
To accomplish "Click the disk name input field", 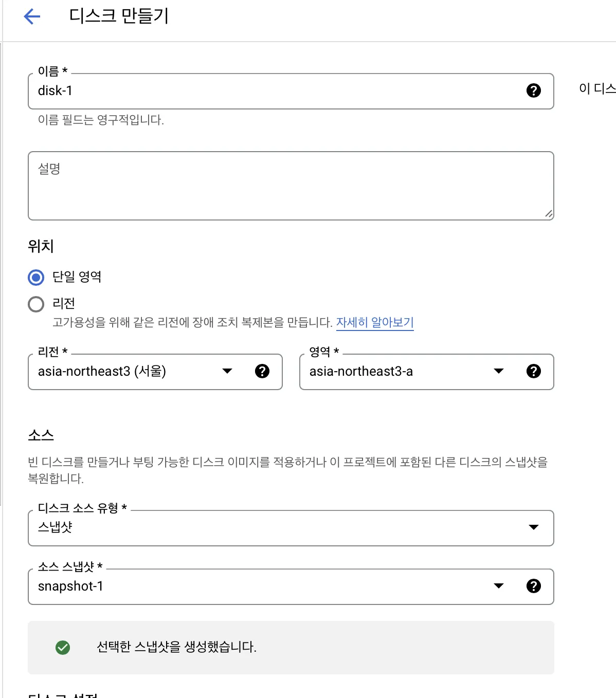I will point(278,91).
